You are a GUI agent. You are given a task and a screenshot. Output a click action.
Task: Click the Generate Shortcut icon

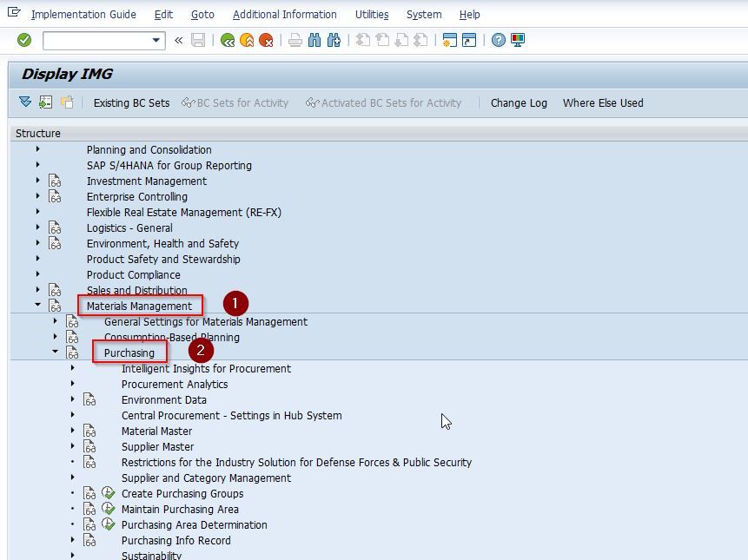[469, 40]
